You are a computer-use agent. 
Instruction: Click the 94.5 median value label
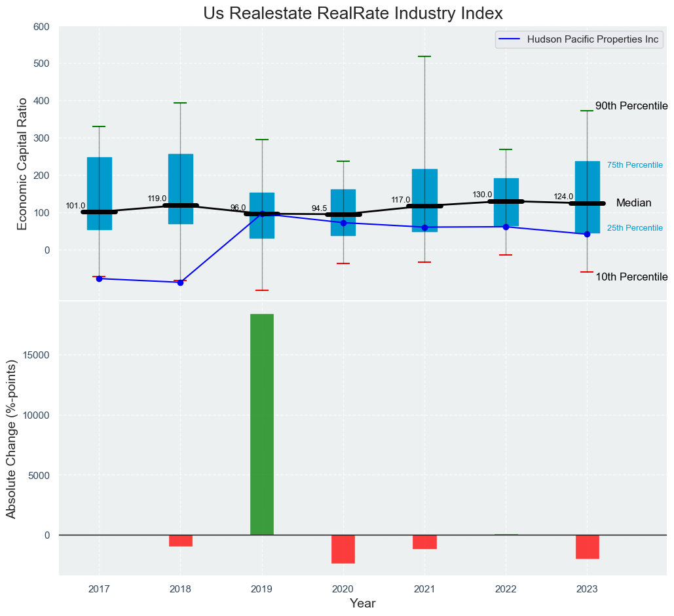coord(319,208)
